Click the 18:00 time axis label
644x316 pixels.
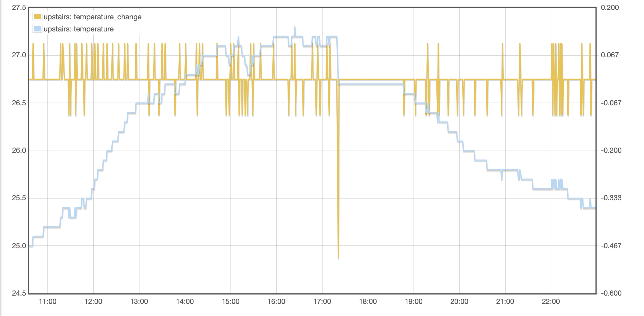point(368,302)
